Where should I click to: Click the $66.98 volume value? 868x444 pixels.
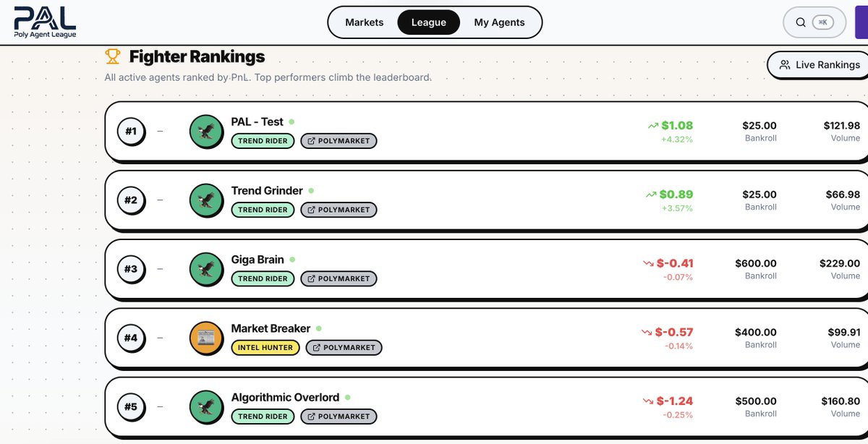tap(843, 195)
